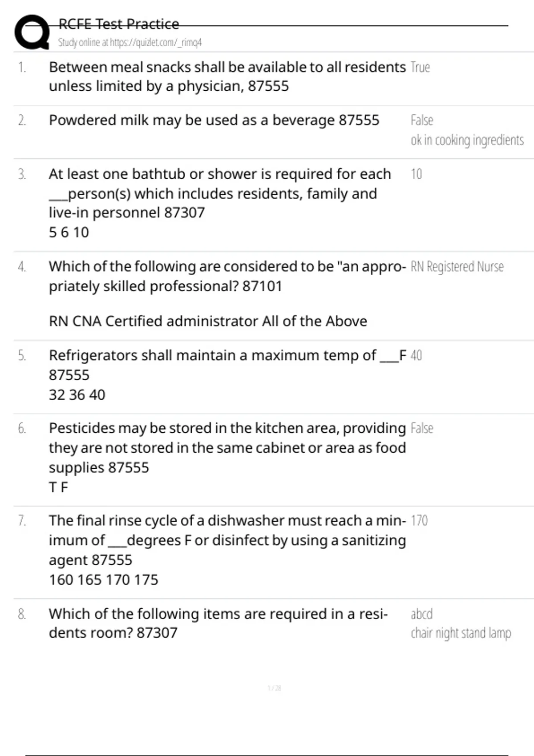Click the answer 10 for question 3
This screenshot has height=756, width=534.
tap(416, 174)
